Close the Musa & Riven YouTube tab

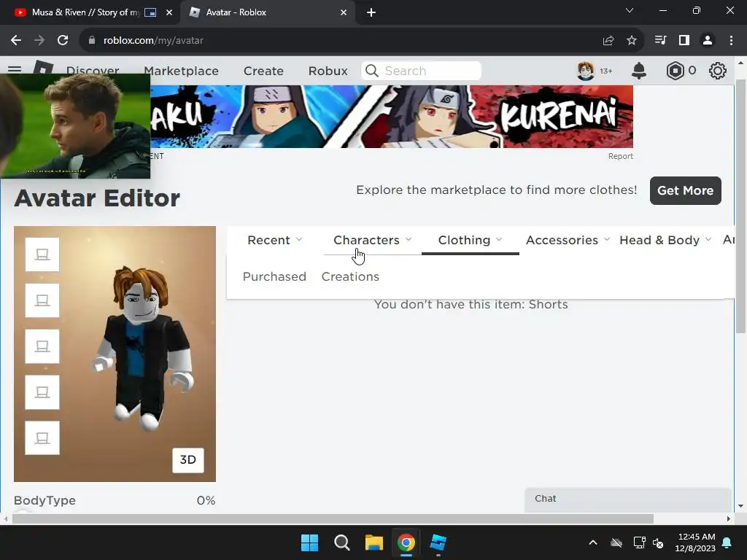[x=169, y=12]
